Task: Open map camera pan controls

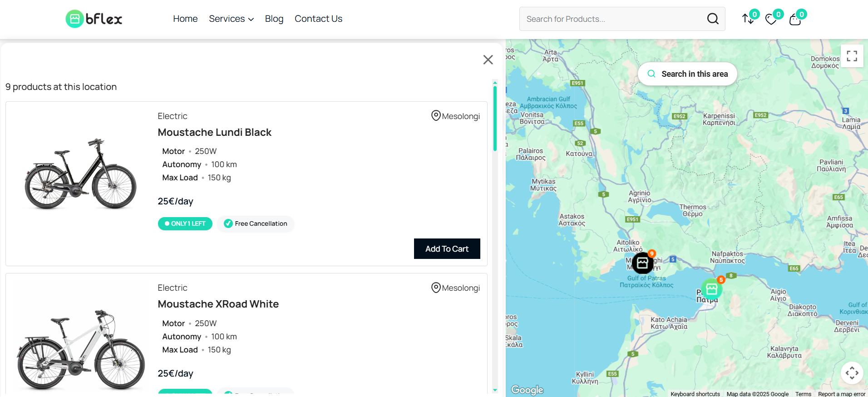Action: click(852, 373)
